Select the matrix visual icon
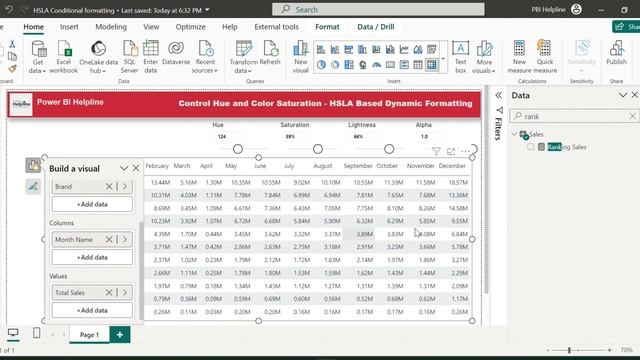640x360 pixels. [x=432, y=65]
